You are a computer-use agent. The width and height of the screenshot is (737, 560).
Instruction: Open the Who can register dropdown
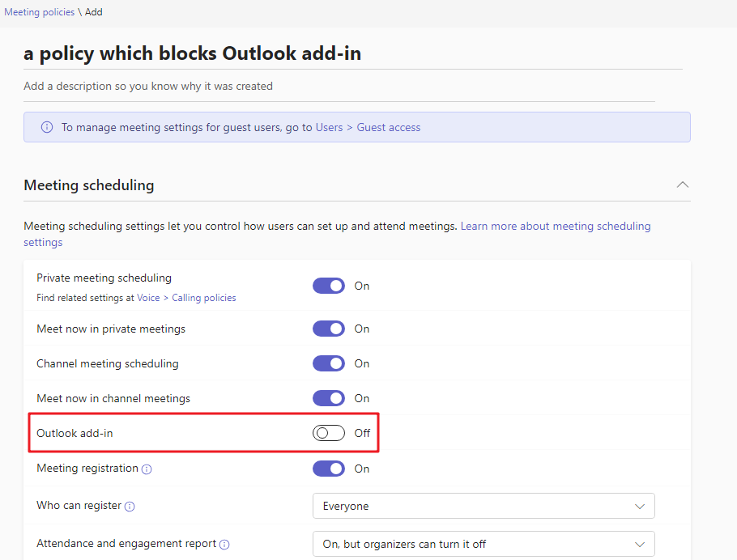[484, 506]
